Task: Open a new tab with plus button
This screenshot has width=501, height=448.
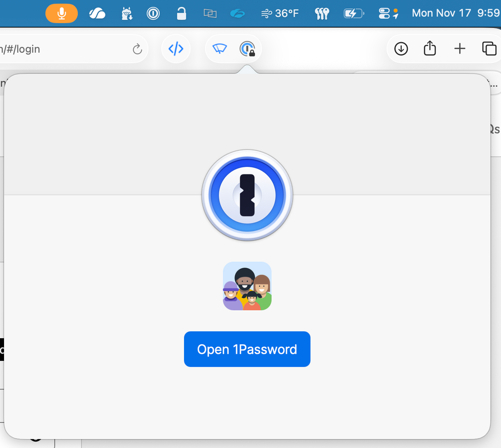Action: coord(459,49)
